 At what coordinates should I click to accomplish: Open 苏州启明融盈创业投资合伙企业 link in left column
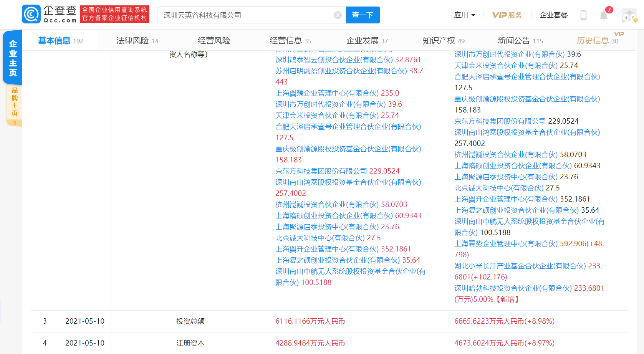pyautogui.click(x=341, y=71)
